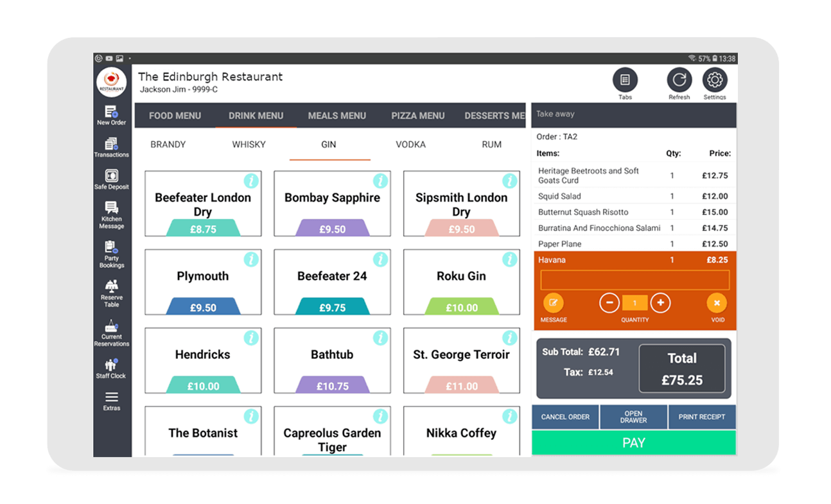Add Beefeater London Dry to order
Screen dimensions: 831x504
(x=203, y=204)
